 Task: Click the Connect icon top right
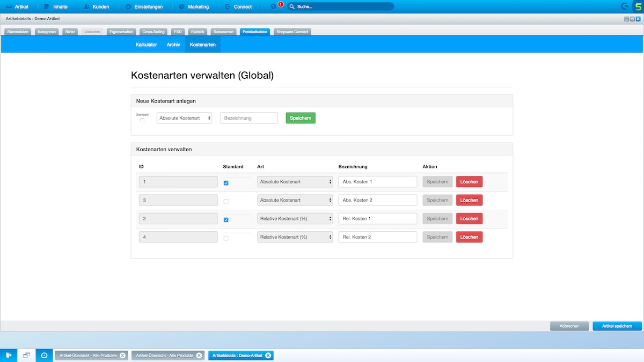pos(625,6)
